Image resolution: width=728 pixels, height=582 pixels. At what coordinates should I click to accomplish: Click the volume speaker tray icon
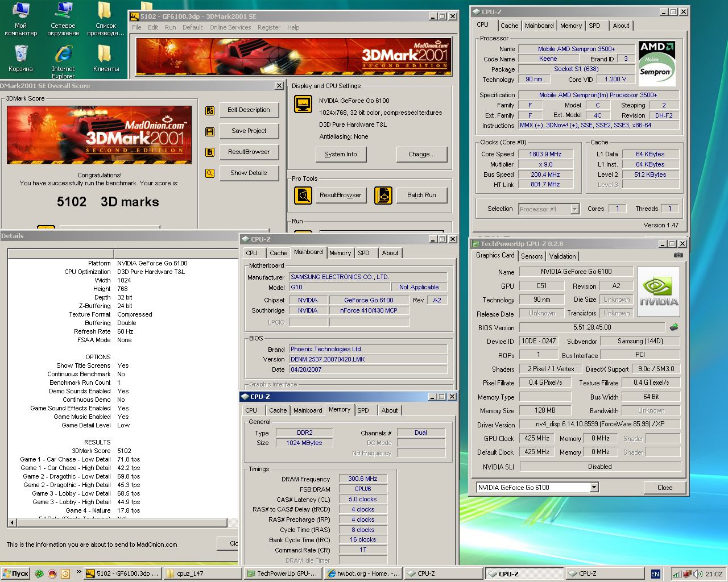pos(697,574)
